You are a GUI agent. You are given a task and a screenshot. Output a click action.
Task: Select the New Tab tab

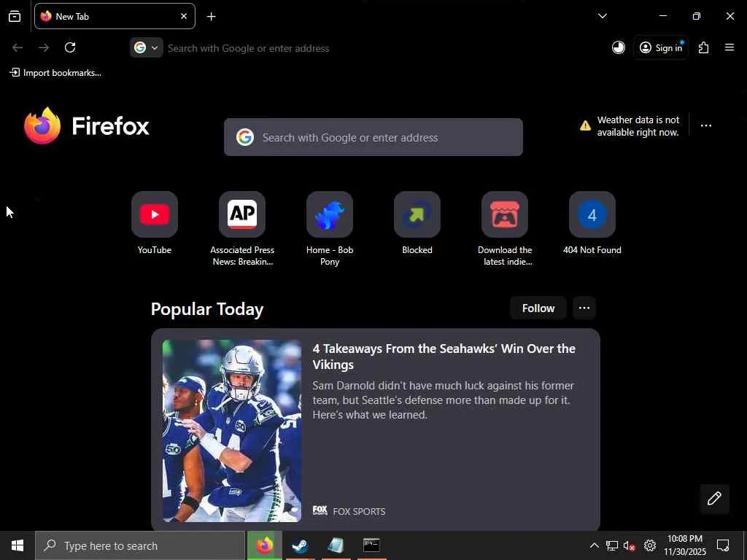pyautogui.click(x=115, y=16)
